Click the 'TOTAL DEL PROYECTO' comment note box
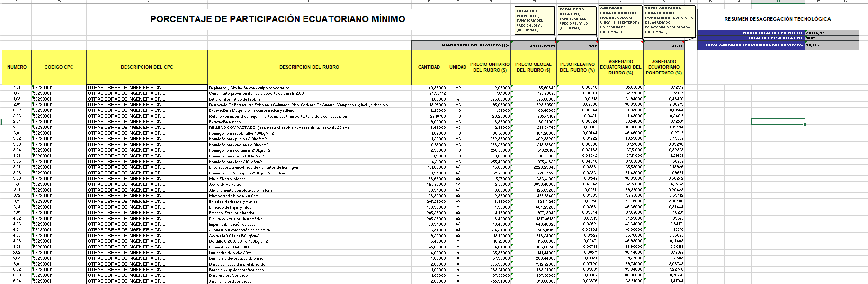Screen dimensions: 868x284 pyautogui.click(x=535, y=20)
